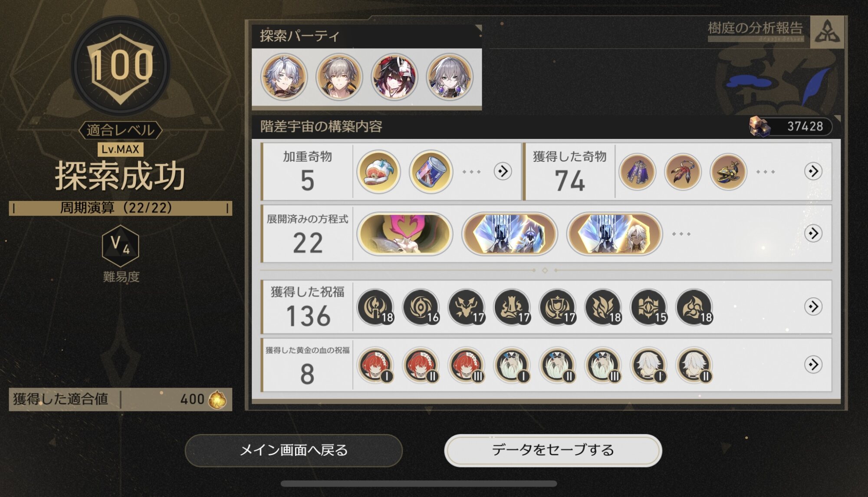The width and height of the screenshot is (868, 497).
Task: Select the red-haired golden blood blessing III
Action: click(467, 365)
